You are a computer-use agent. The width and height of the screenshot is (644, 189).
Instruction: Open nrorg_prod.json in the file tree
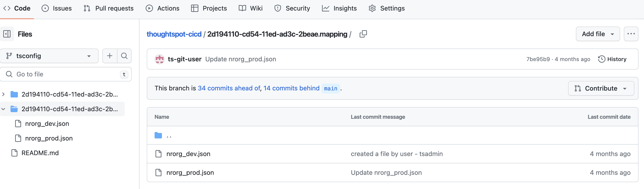(x=49, y=138)
